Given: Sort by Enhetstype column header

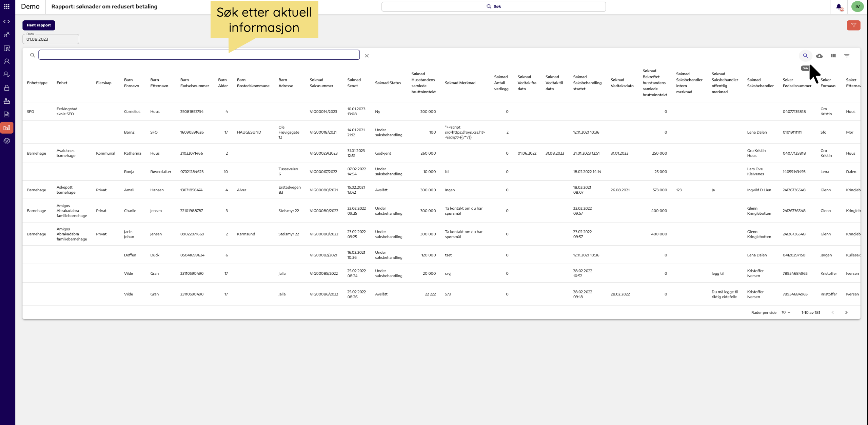Looking at the screenshot, I should pyautogui.click(x=37, y=83).
